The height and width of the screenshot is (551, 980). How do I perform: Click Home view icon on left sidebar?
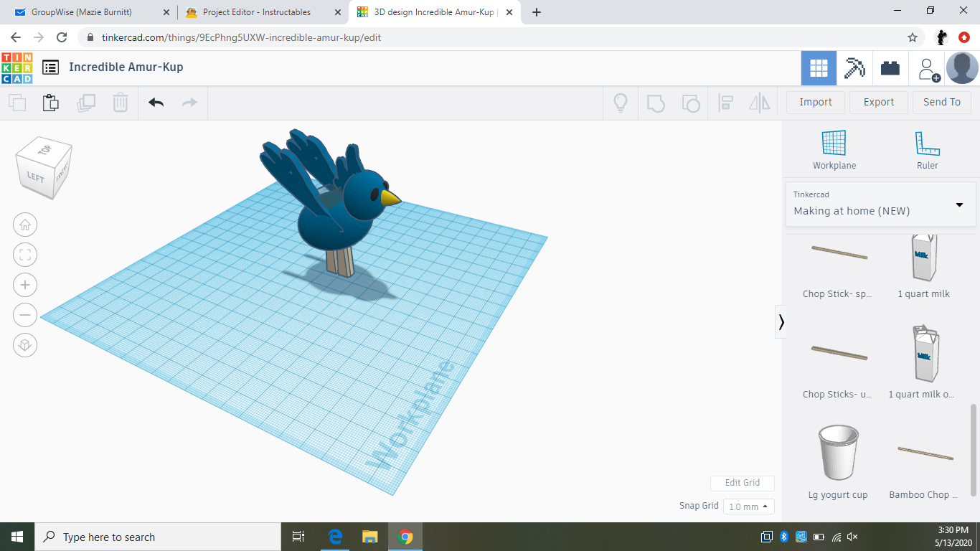pyautogui.click(x=25, y=225)
